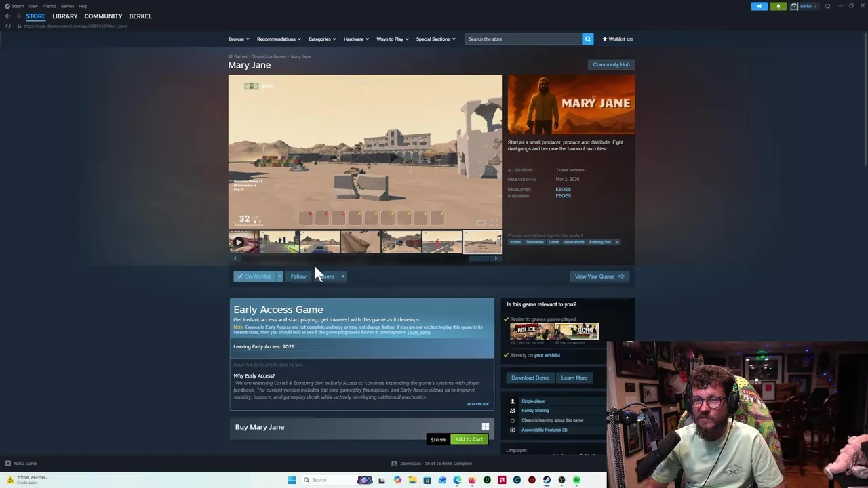Expand the Hardware dropdown
This screenshot has width=868, height=488.
(356, 39)
